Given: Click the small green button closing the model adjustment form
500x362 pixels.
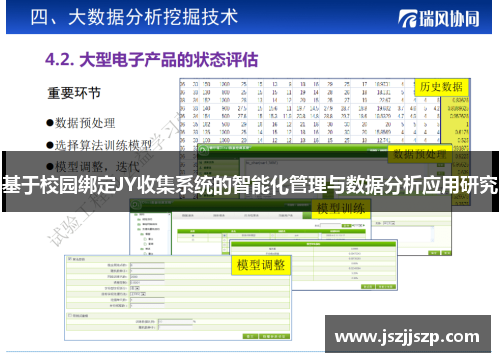Looking at the screenshot, I should click(x=250, y=336).
